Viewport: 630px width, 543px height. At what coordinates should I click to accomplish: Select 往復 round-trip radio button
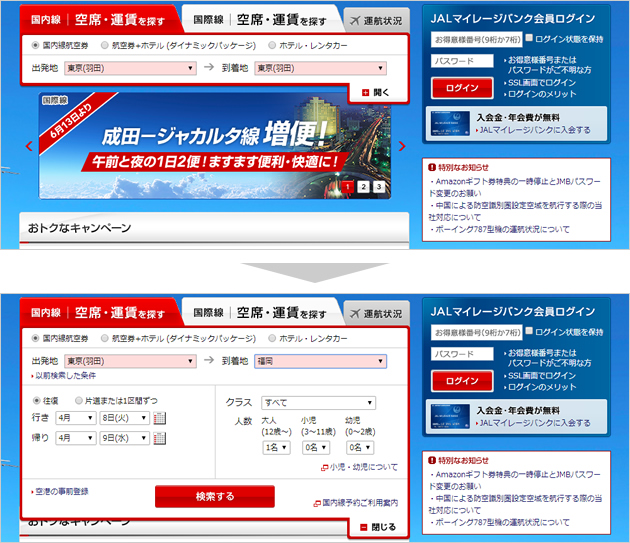pyautogui.click(x=36, y=401)
